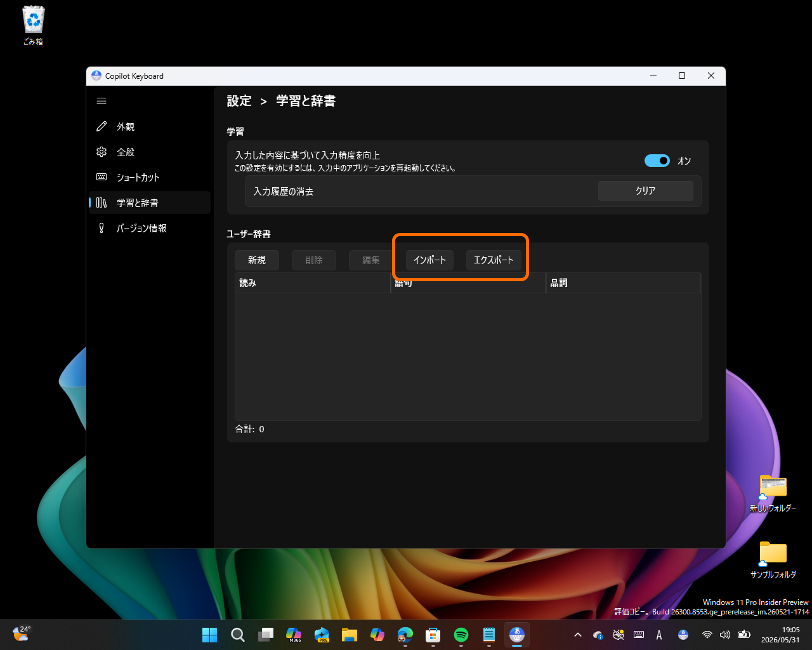Sort by the 品詞 column header
The width and height of the screenshot is (812, 650).
click(x=623, y=283)
